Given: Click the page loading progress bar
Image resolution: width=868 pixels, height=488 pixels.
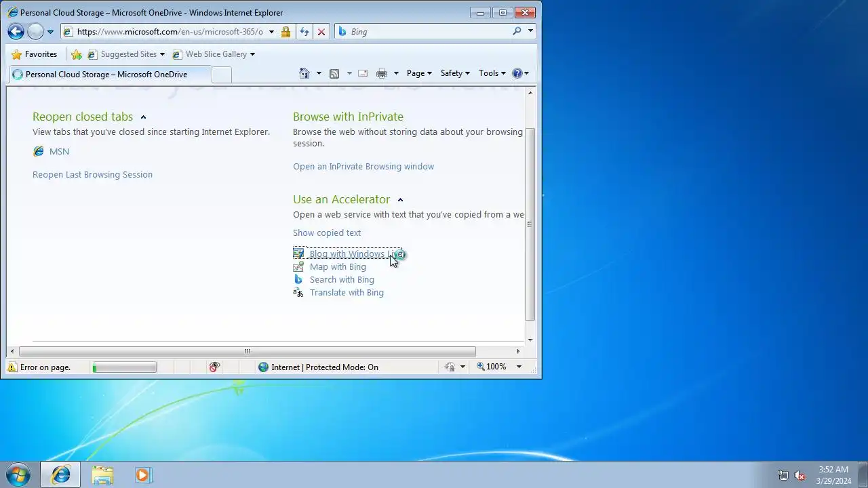Looking at the screenshot, I should click(124, 367).
